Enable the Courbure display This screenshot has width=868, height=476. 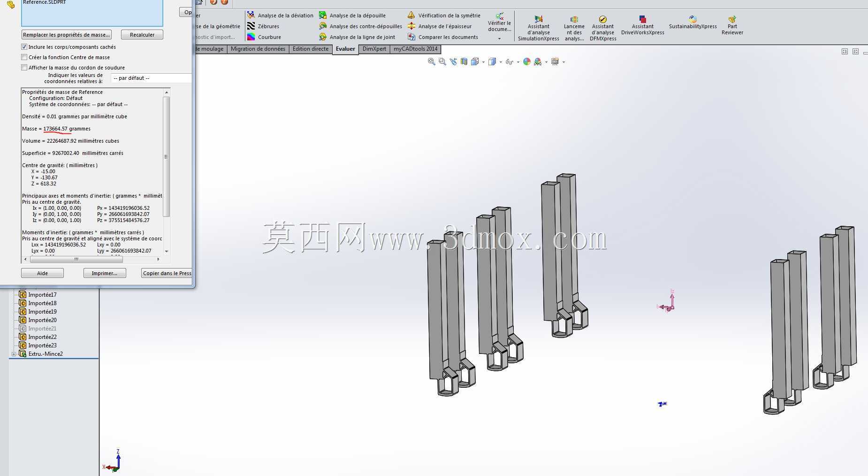264,37
